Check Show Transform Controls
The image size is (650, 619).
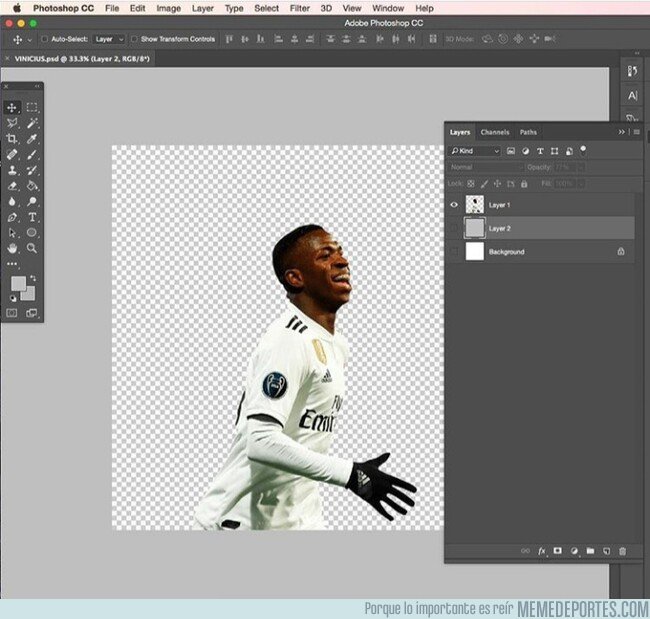point(135,39)
